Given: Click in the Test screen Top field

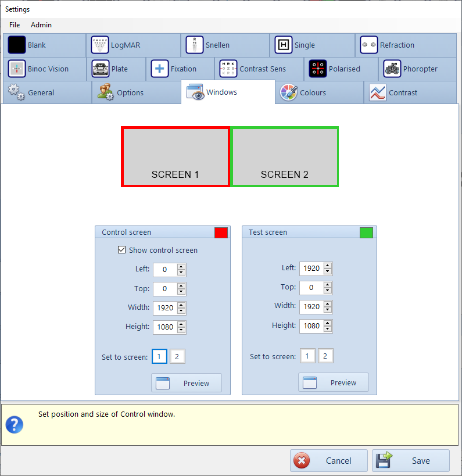Looking at the screenshot, I should coord(311,287).
